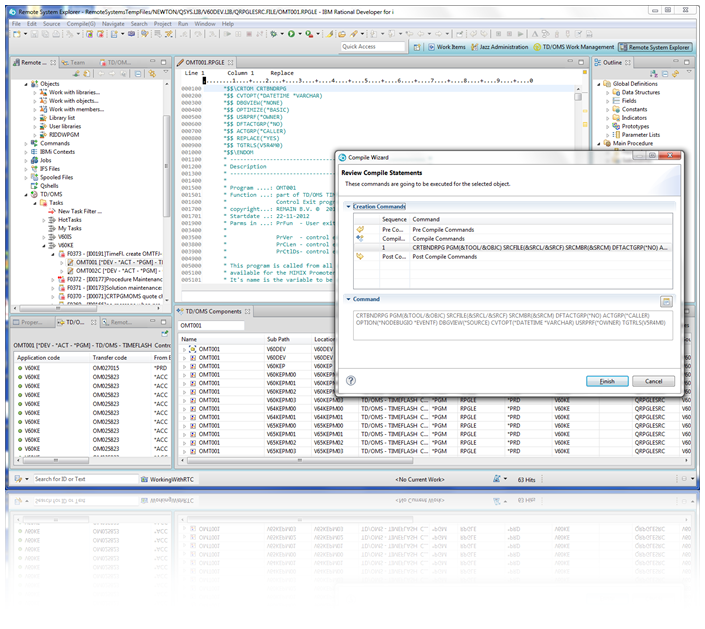Click the collapse all icon in Outline toolbar
705x629 pixels.
pyautogui.click(x=665, y=74)
